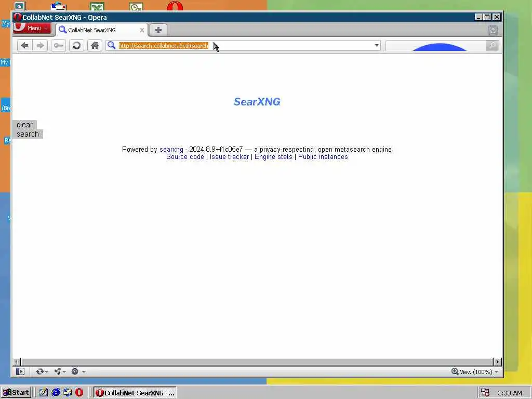Open the Opera Turbo icon in the status bar
The width and height of the screenshot is (532, 399).
[75, 371]
